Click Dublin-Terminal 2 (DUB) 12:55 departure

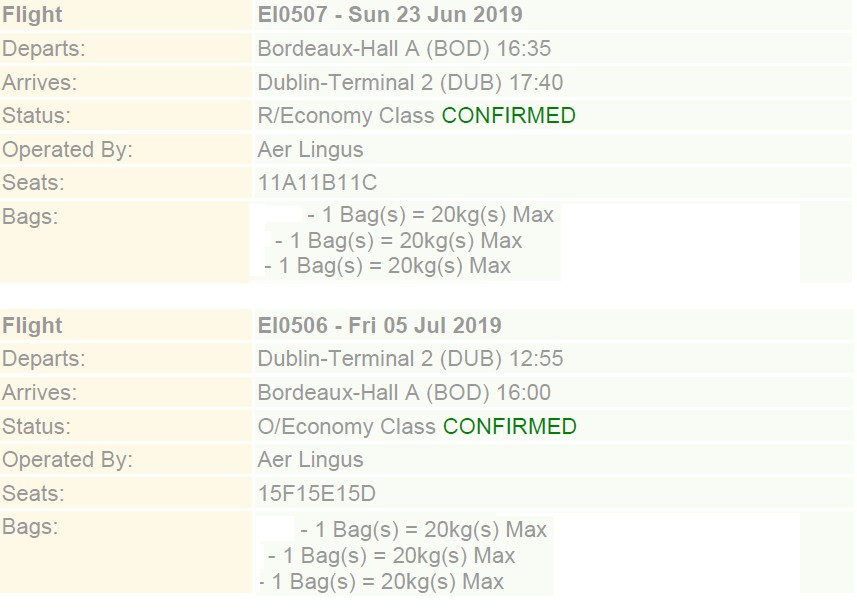pyautogui.click(x=410, y=359)
